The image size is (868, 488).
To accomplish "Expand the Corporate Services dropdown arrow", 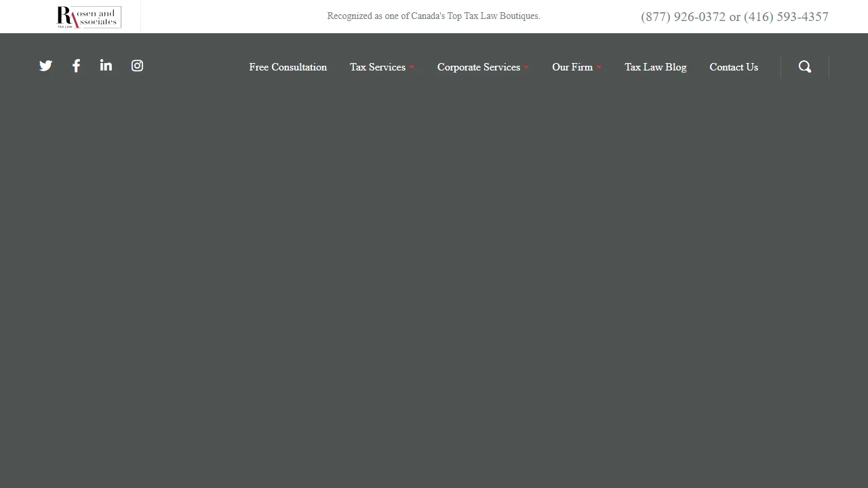I will (526, 67).
